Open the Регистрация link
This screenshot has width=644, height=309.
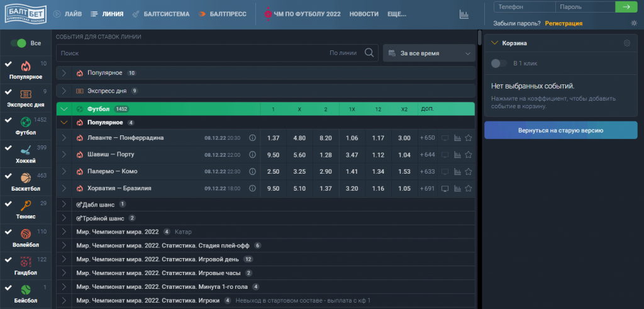point(563,23)
